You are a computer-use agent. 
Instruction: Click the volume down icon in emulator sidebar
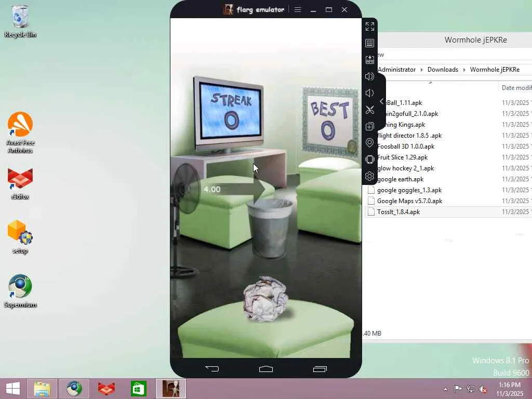[x=369, y=93]
